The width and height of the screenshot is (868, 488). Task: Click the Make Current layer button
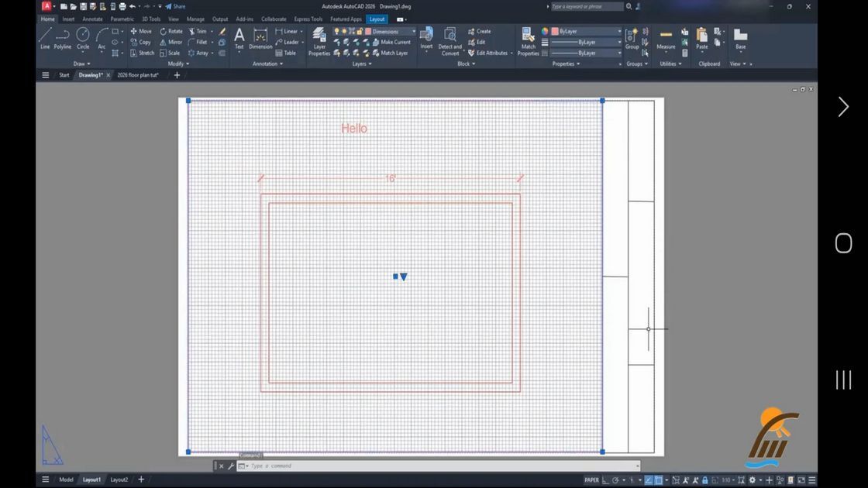pyautogui.click(x=391, y=42)
